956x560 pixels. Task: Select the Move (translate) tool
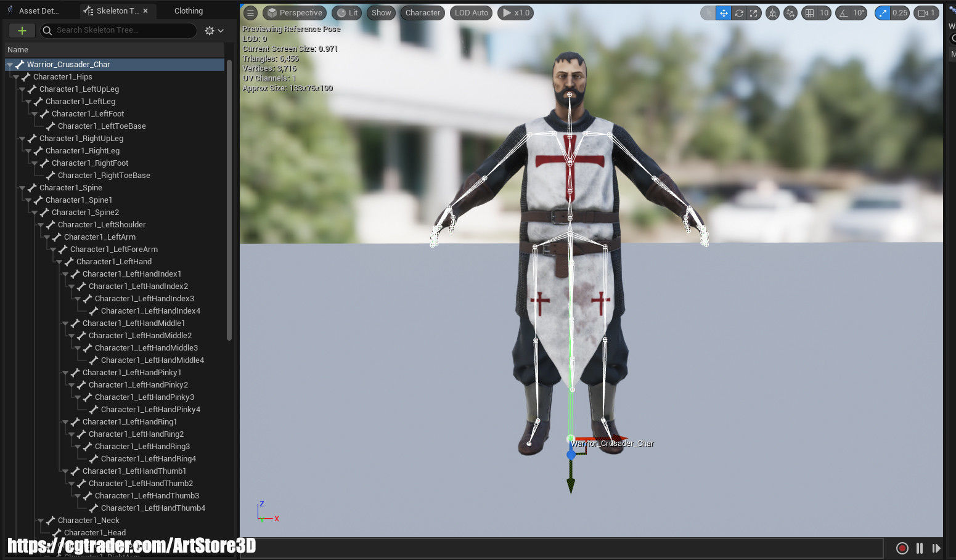pyautogui.click(x=722, y=12)
